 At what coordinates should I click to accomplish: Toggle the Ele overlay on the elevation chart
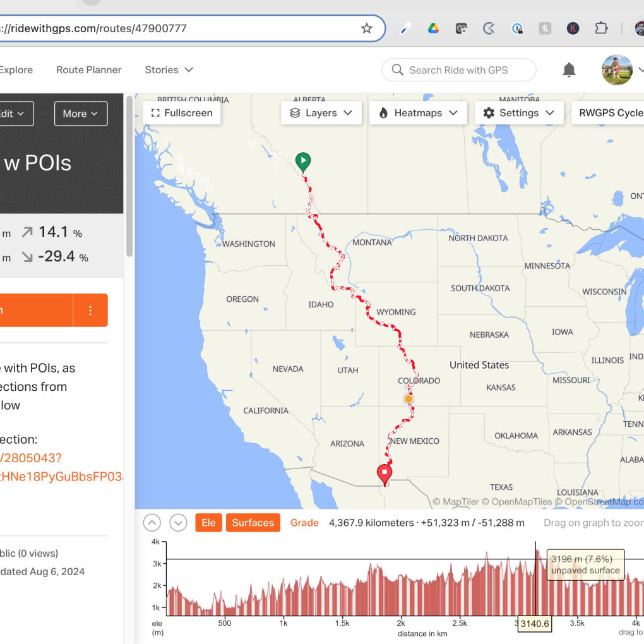[208, 523]
